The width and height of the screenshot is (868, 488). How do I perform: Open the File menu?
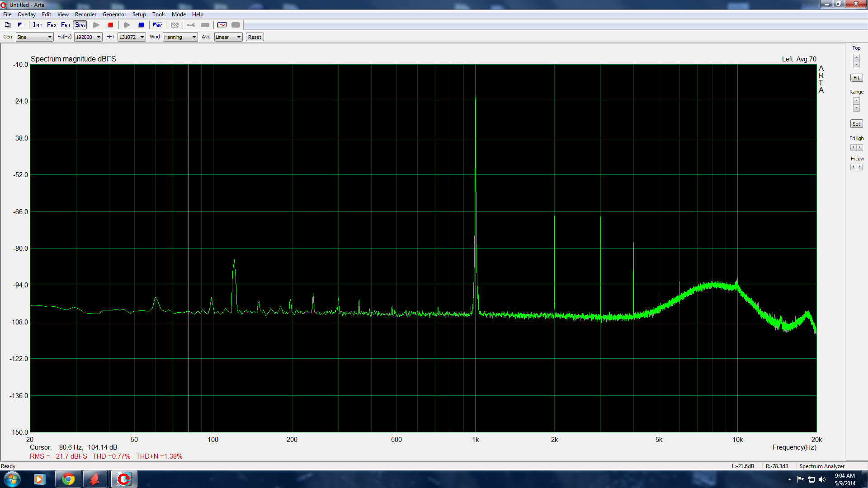[x=7, y=14]
